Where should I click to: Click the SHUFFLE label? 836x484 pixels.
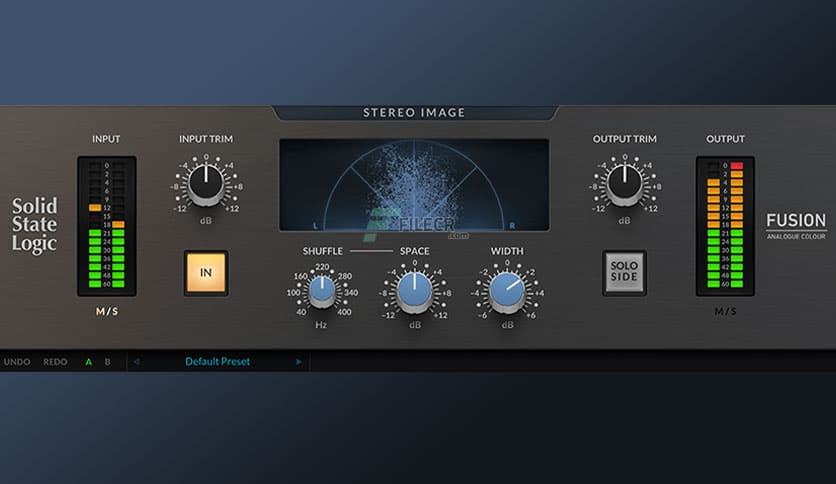click(x=323, y=251)
